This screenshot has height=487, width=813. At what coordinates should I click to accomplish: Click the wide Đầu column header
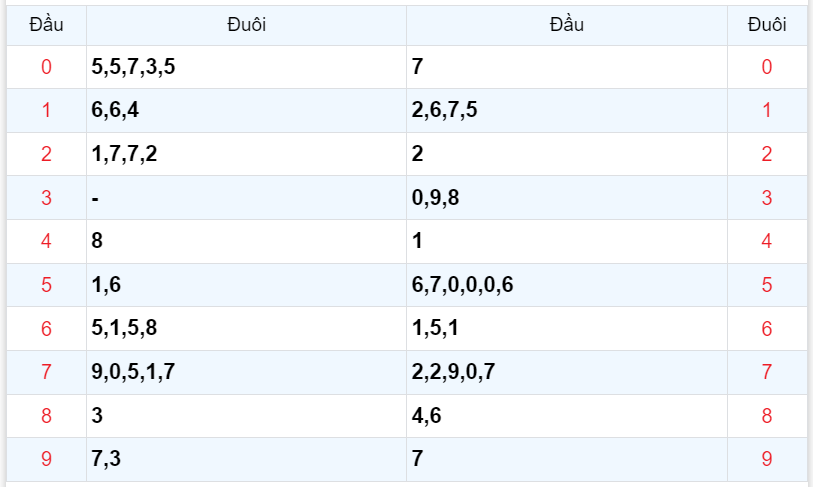pyautogui.click(x=567, y=25)
